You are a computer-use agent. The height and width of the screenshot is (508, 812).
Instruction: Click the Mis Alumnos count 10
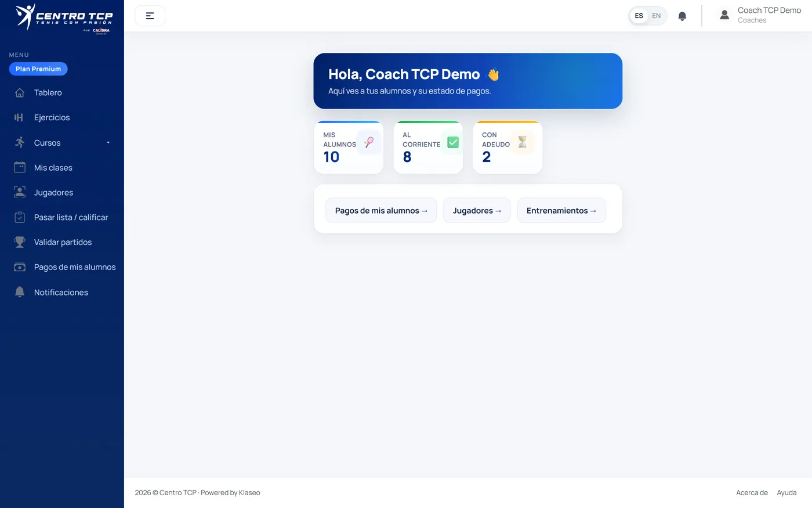point(331,157)
